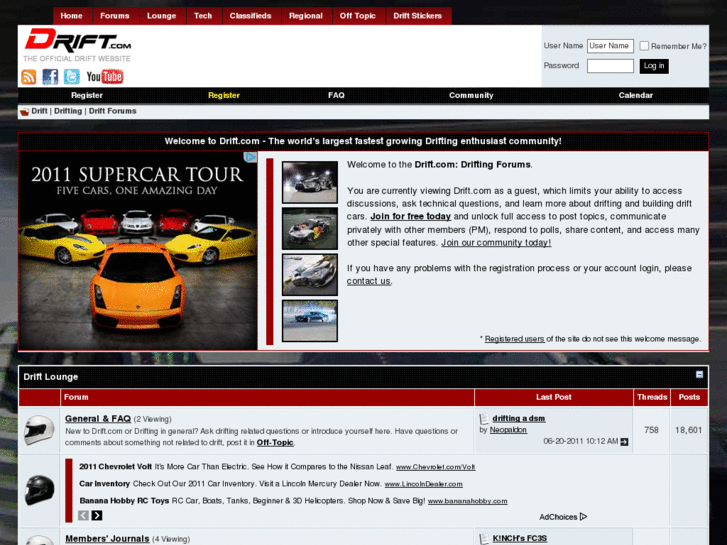The height and width of the screenshot is (545, 727).
Task: Collapse the Drift Lounge category
Action: coord(700,374)
